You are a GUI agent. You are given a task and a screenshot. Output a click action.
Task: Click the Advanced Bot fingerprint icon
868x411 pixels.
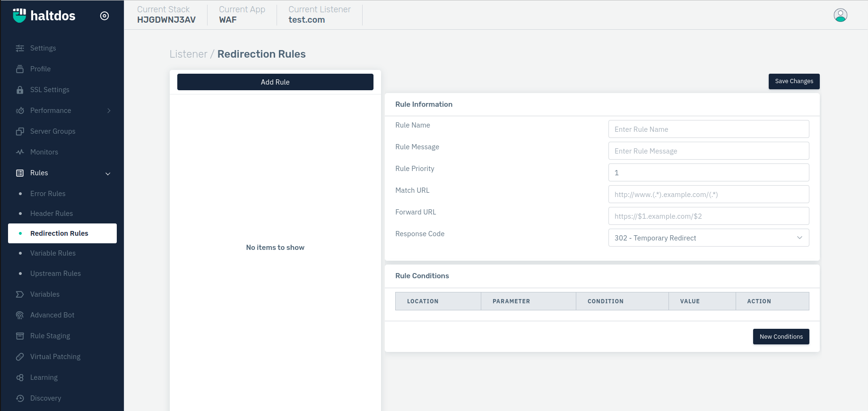point(20,315)
